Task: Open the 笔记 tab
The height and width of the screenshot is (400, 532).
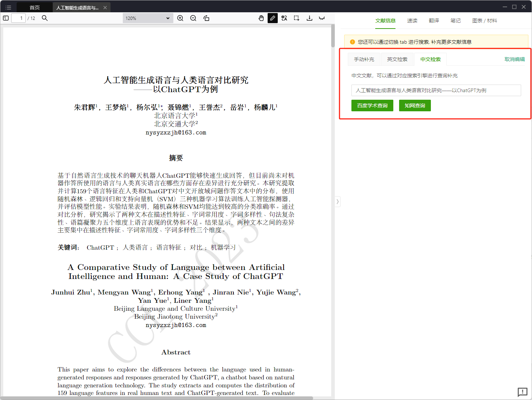Action: [455, 21]
